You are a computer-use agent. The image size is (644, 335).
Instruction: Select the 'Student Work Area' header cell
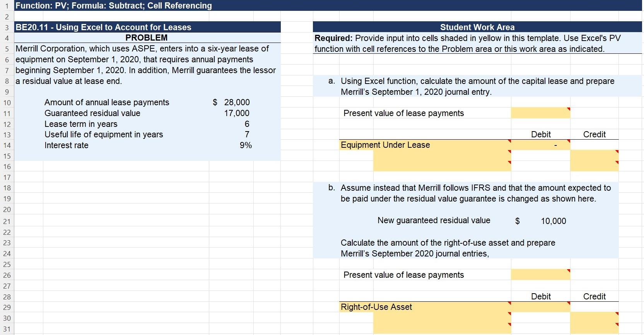click(477, 27)
